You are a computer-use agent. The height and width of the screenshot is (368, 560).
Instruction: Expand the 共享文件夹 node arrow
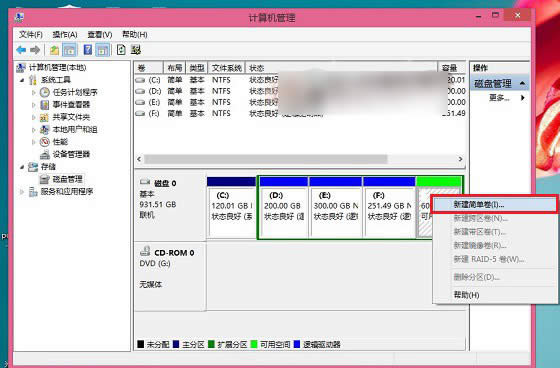[34, 117]
